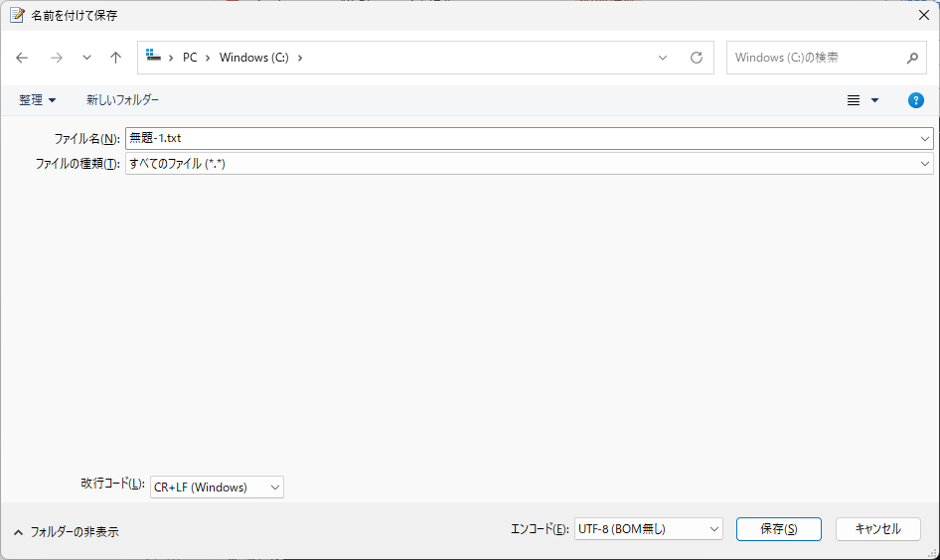The image size is (940, 560).
Task: Click the search magnifier icon
Action: [x=912, y=58]
